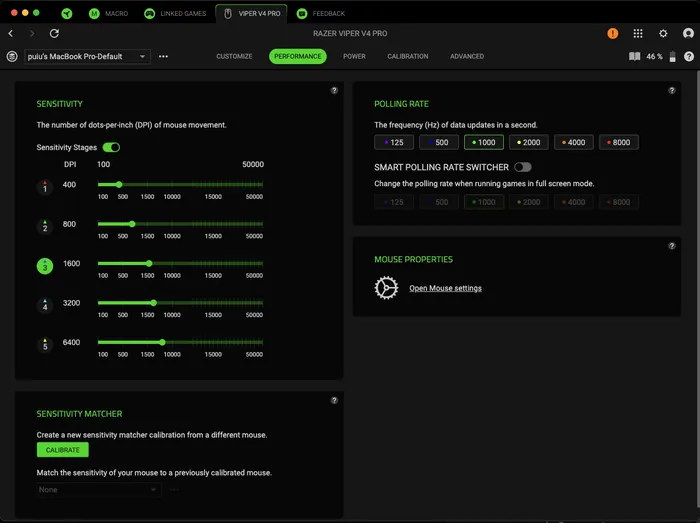Image resolution: width=700 pixels, height=523 pixels.
Task: Open the modules grid icon
Action: (x=638, y=33)
